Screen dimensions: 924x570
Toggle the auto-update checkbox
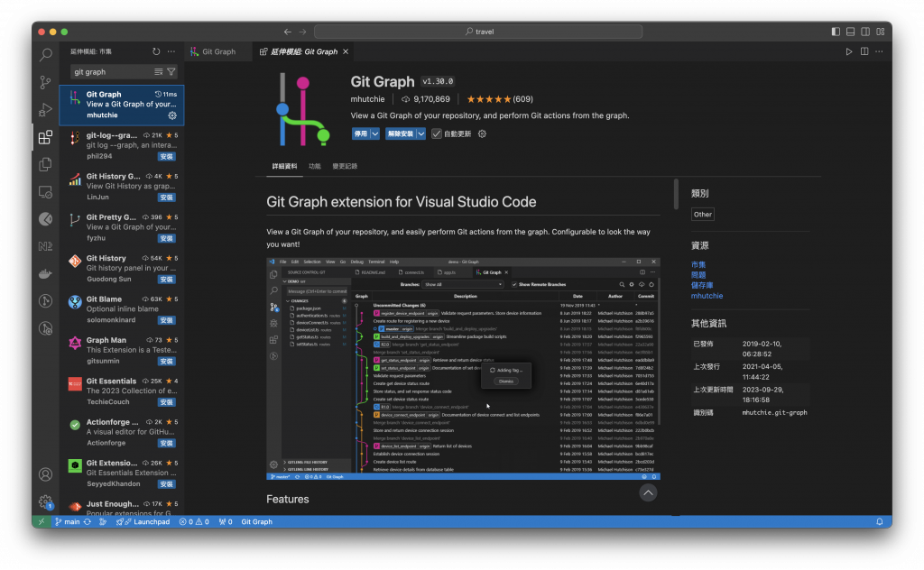click(x=437, y=134)
